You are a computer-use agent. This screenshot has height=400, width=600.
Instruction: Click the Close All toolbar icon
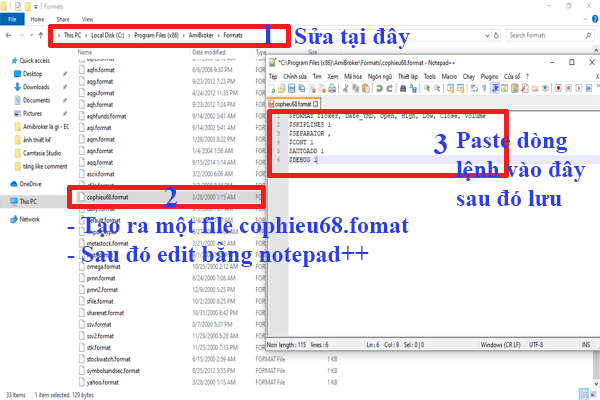[x=322, y=88]
